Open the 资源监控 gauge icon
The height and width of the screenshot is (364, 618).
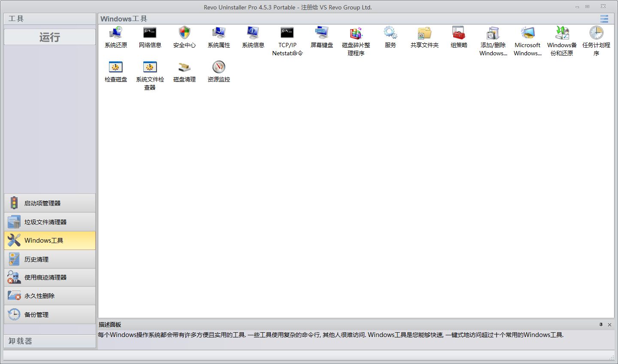[x=219, y=67]
